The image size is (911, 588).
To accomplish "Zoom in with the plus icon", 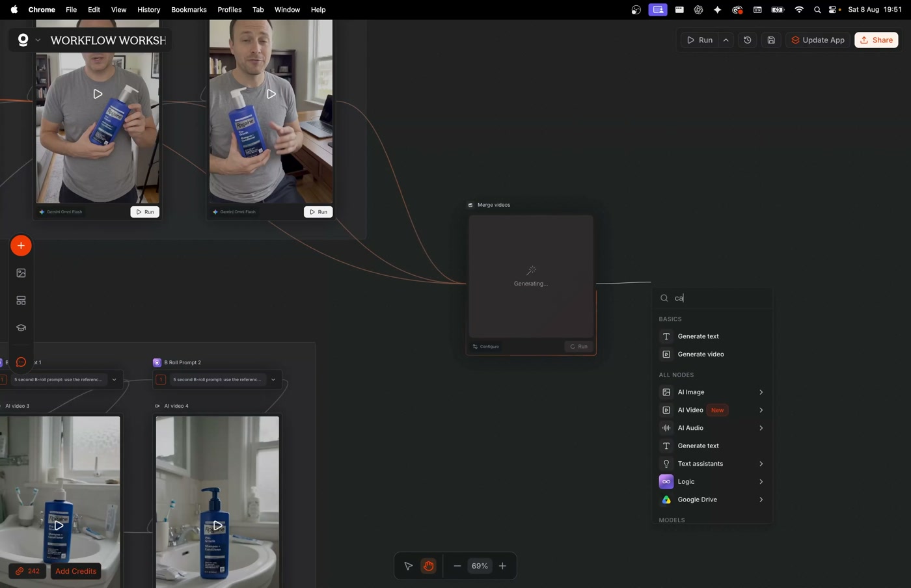I will point(502,566).
